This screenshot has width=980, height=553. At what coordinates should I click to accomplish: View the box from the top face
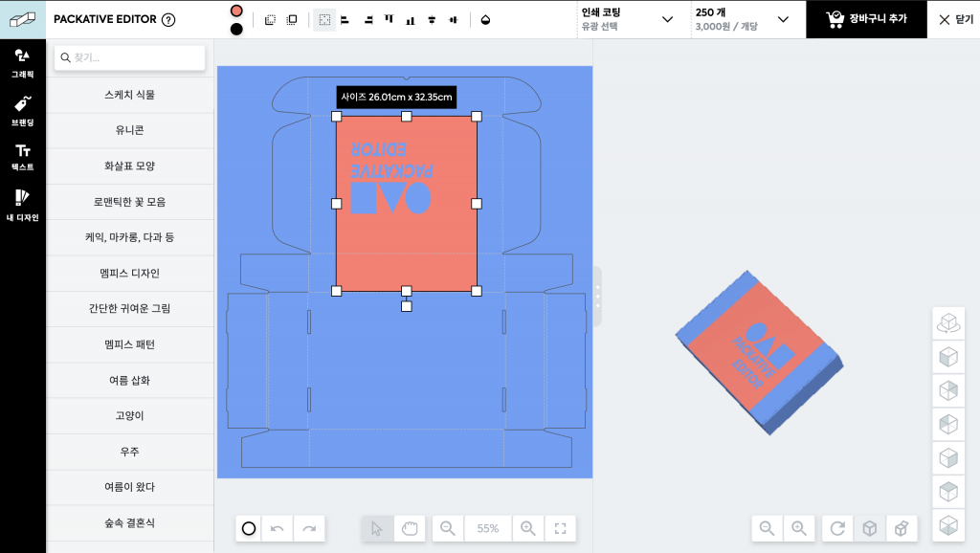pyautogui.click(x=948, y=492)
